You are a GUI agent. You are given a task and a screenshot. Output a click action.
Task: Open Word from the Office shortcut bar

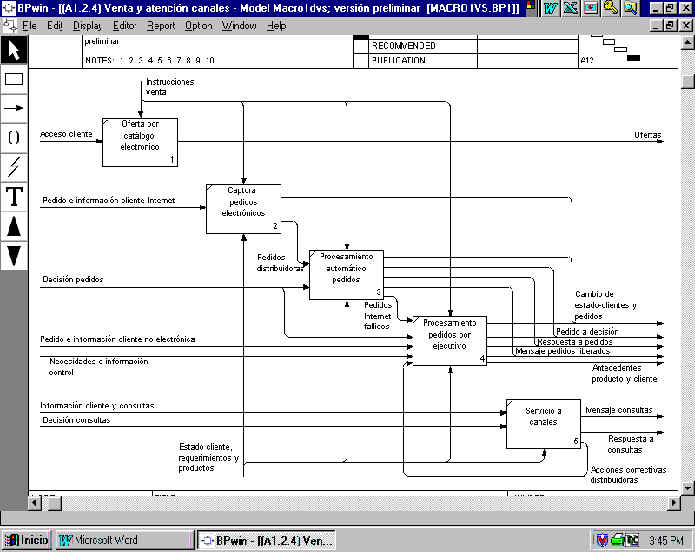pyautogui.click(x=551, y=8)
